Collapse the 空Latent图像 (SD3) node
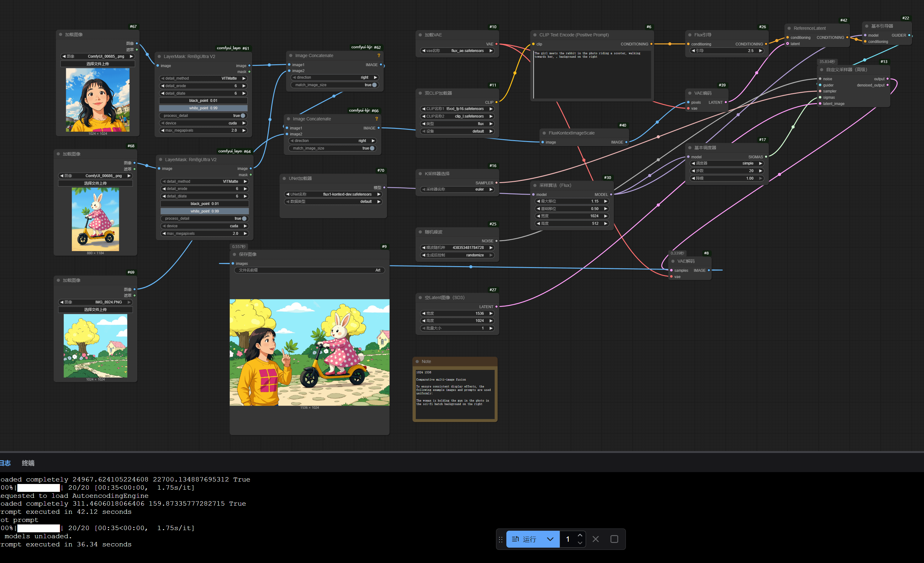This screenshot has height=563, width=924. (420, 297)
